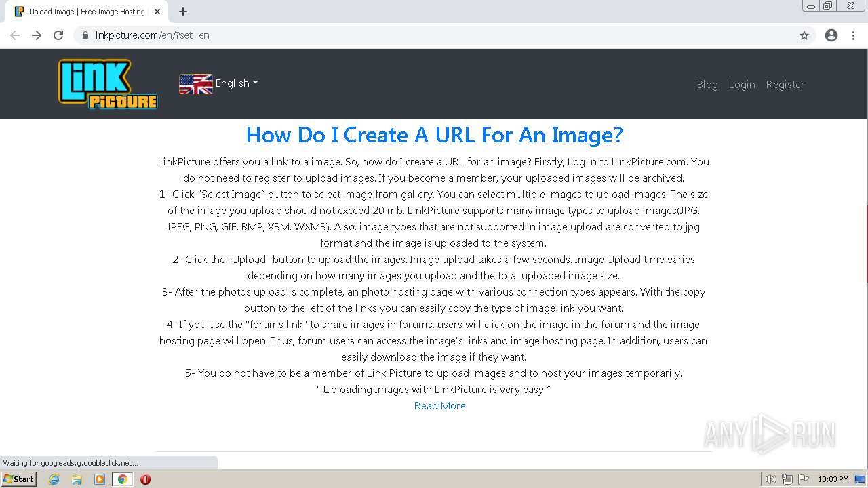Open the Blog page
868x488 pixels.
click(x=707, y=84)
